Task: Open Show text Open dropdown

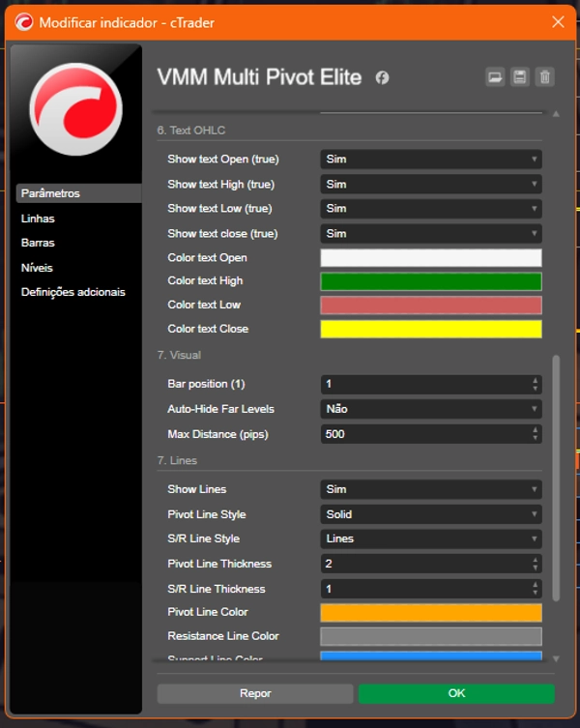Action: tap(431, 160)
